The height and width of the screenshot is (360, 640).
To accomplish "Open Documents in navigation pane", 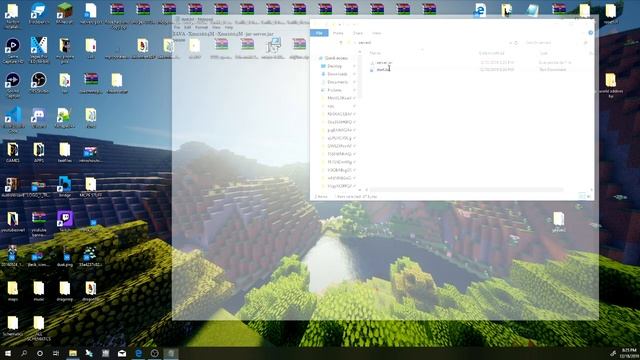I will (337, 82).
